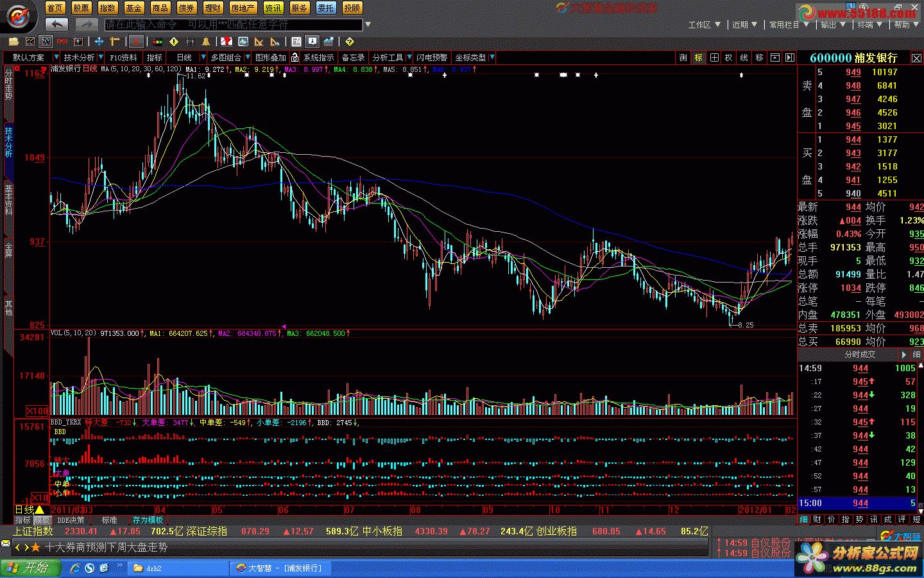The width and height of the screenshot is (924, 578).
Task: Open the 日线 period dropdown arrow
Action: tap(203, 58)
